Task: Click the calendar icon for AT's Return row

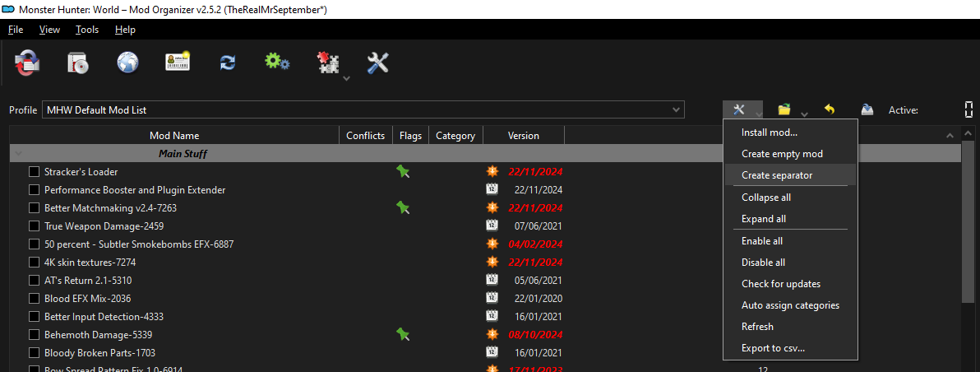Action: (492, 280)
